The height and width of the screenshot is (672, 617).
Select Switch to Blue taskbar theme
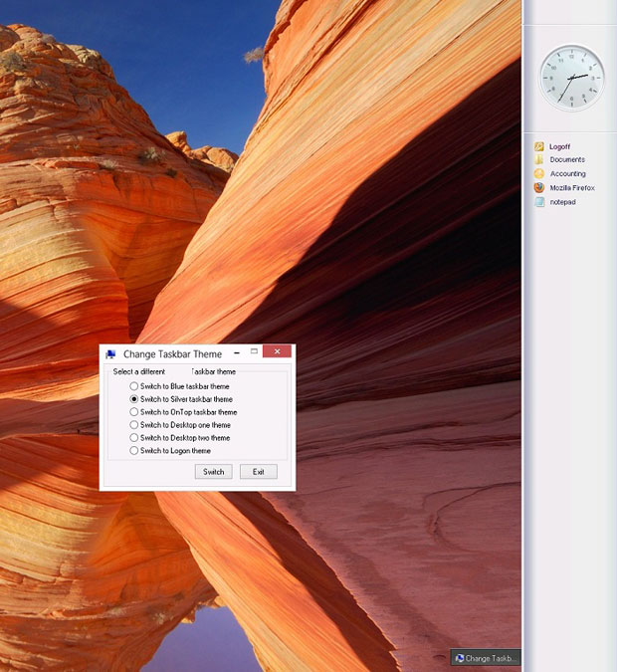[179, 386]
